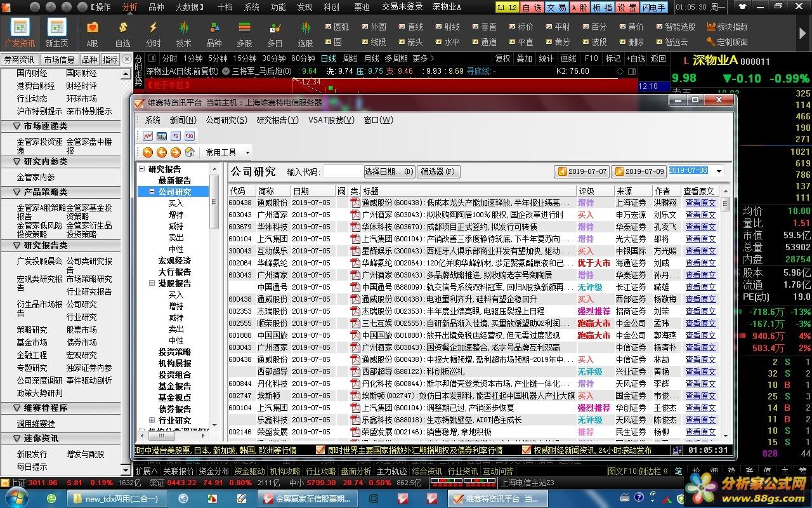Select 宏观经济 in report tree
Viewport: 812px width, 508px height.
click(x=174, y=260)
